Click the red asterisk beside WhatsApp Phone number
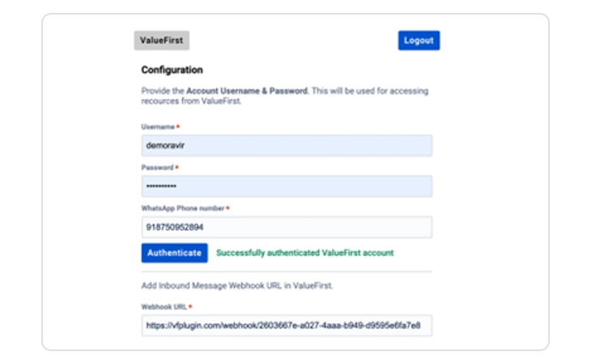 [227, 209]
